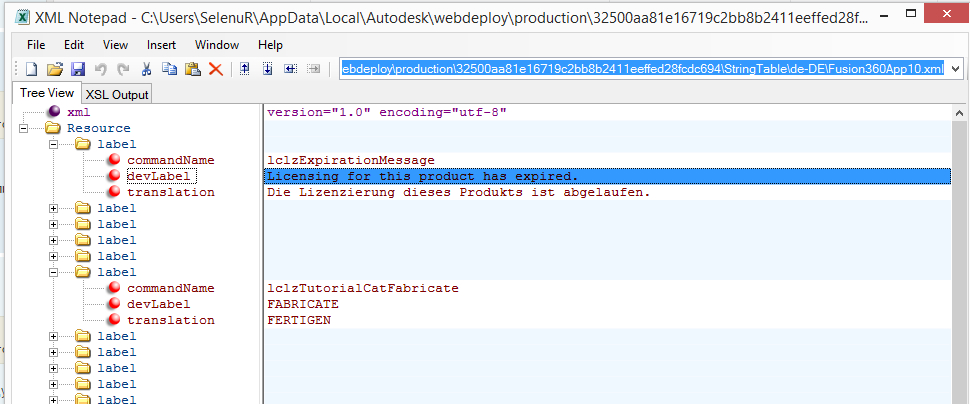Collapse the first label node under Resource
Screen dimensions: 970x404
(53, 144)
